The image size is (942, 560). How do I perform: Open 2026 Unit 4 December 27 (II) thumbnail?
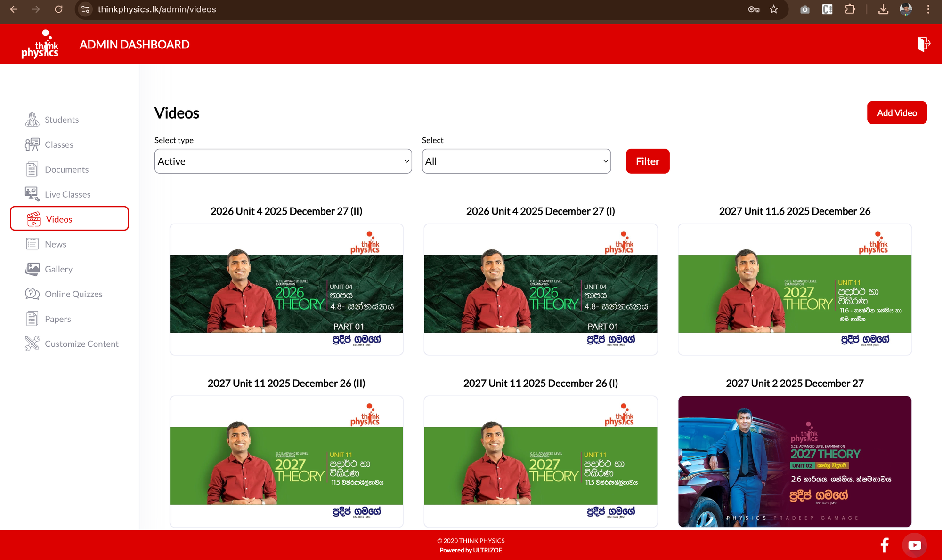tap(286, 289)
